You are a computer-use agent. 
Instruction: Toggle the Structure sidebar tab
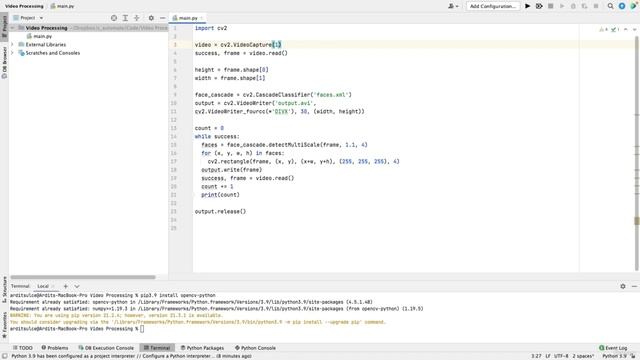(4, 289)
